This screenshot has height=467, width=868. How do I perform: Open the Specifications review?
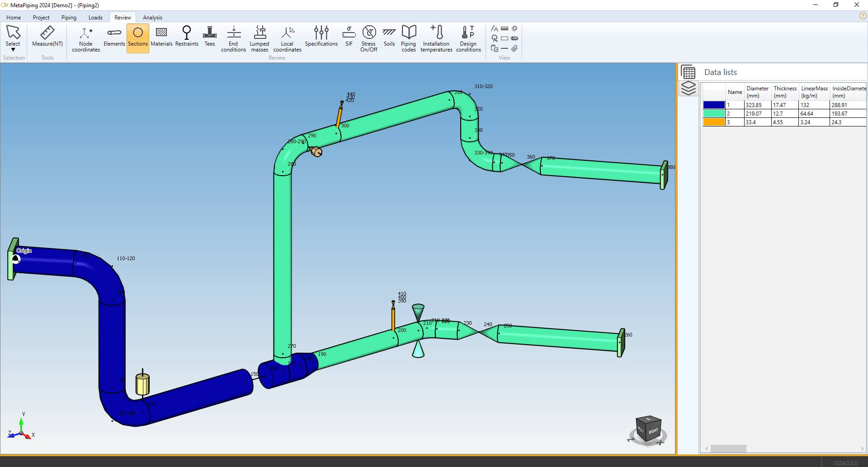coord(321,36)
